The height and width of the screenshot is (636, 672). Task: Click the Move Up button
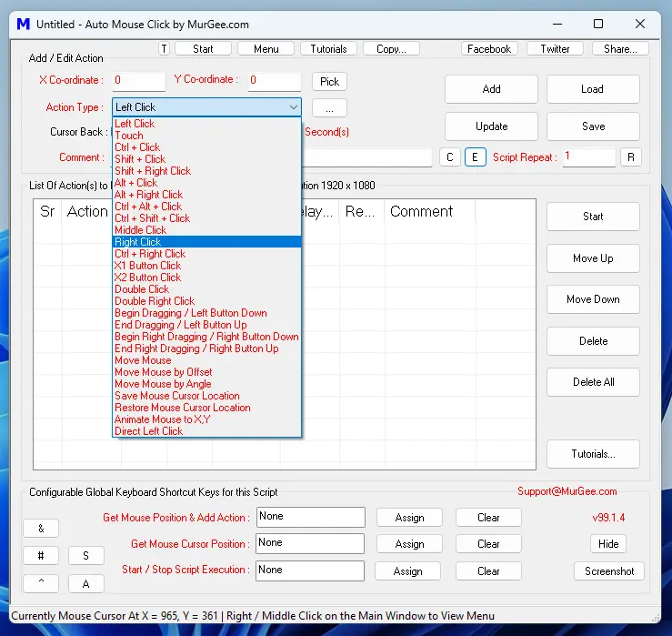pos(593,258)
